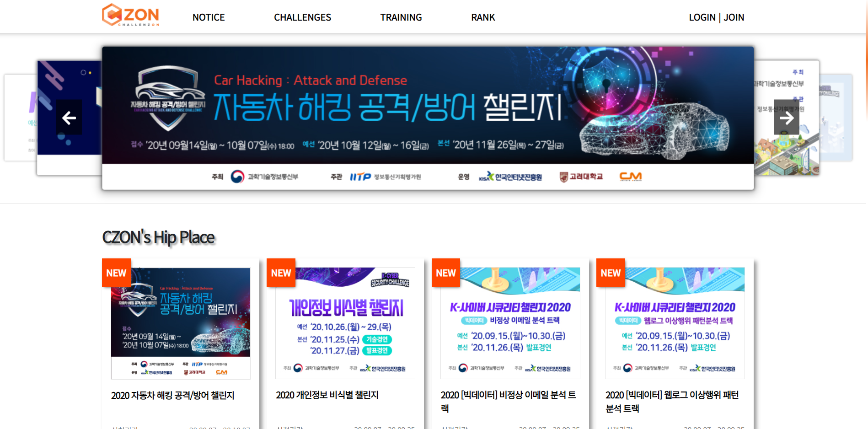Click NEW badge on 웹로그 이상행위 card
Viewport: 868px width, 429px height.
point(611,273)
